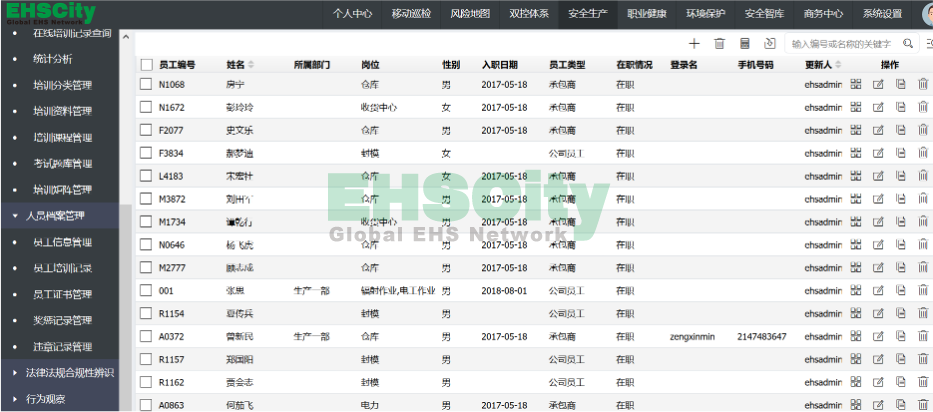Click the toolbar import/save icon beside trash

[744, 44]
